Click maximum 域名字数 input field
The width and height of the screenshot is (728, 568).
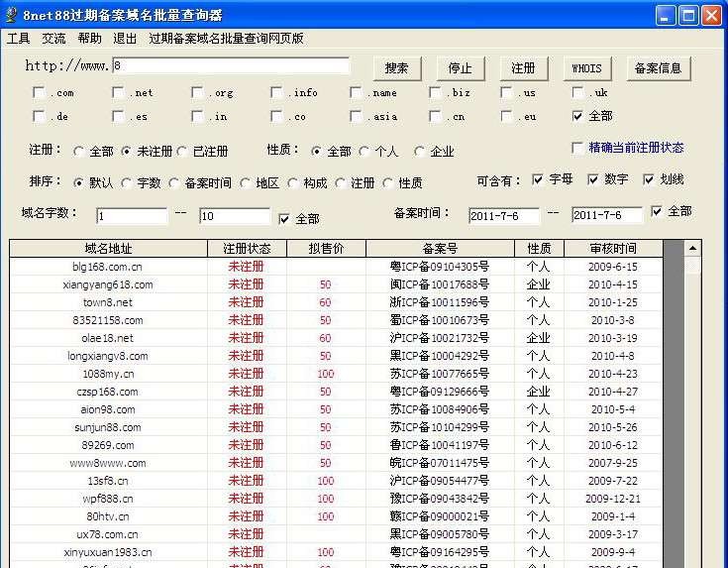click(235, 216)
